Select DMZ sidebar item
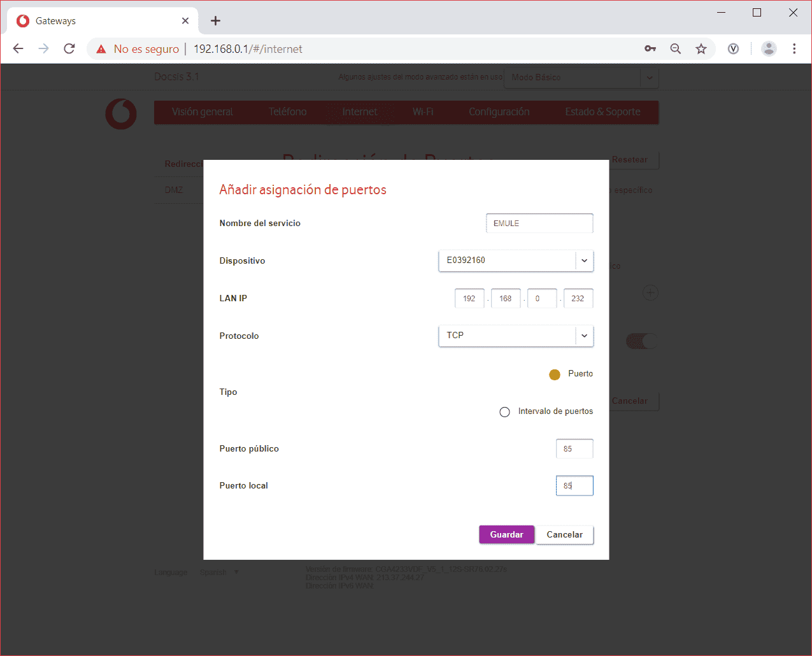This screenshot has height=656, width=812. pos(174,190)
